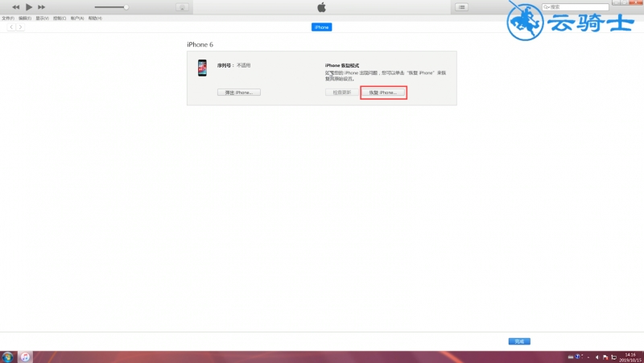Click the 恢复 iPhone... restore button
Viewport: 644px width, 363px height.
pyautogui.click(x=383, y=93)
